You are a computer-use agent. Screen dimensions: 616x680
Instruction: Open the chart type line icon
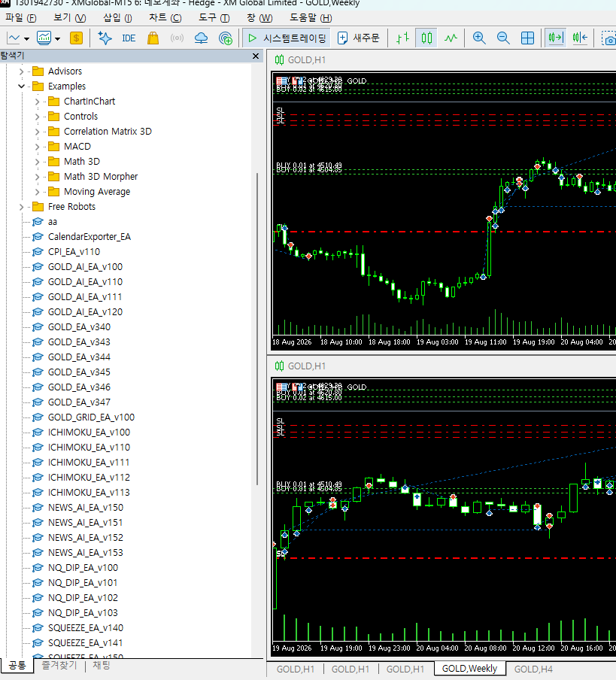coord(14,38)
